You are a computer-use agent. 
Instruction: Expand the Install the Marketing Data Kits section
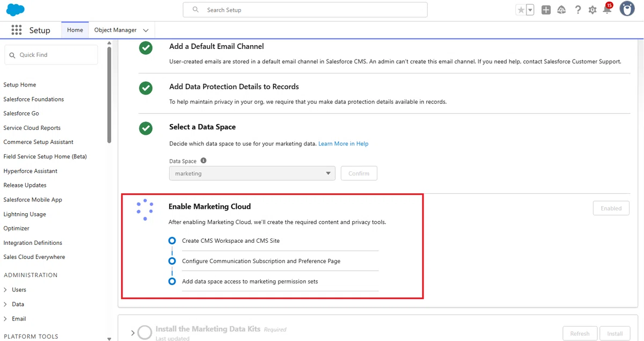133,333
